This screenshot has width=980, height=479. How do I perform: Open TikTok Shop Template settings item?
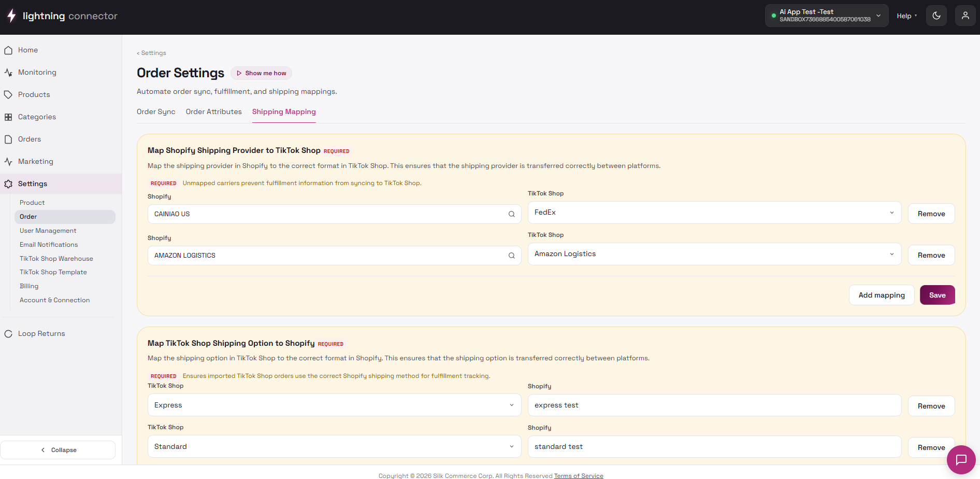tap(53, 272)
